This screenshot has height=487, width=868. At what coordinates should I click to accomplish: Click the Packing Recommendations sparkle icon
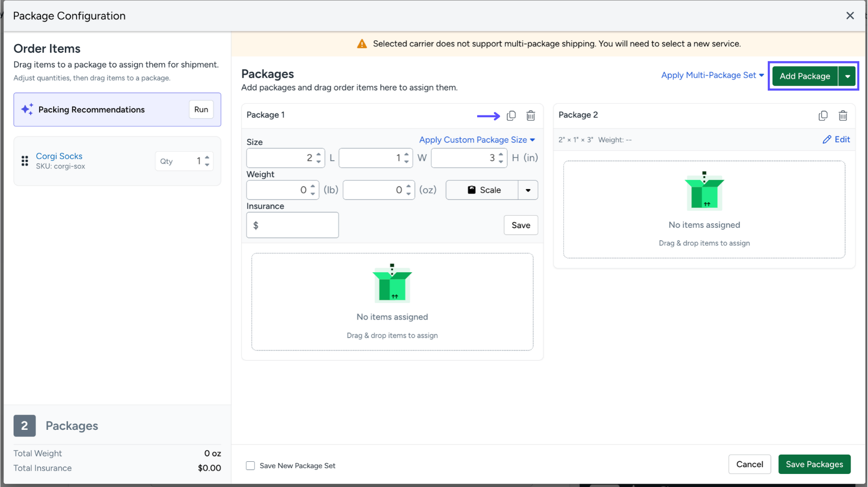coord(27,109)
